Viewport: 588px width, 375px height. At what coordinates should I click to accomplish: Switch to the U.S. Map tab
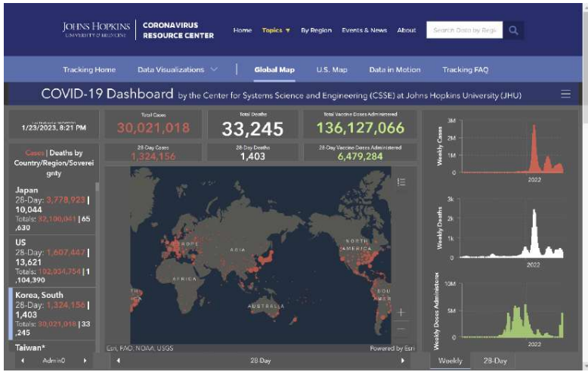[332, 70]
